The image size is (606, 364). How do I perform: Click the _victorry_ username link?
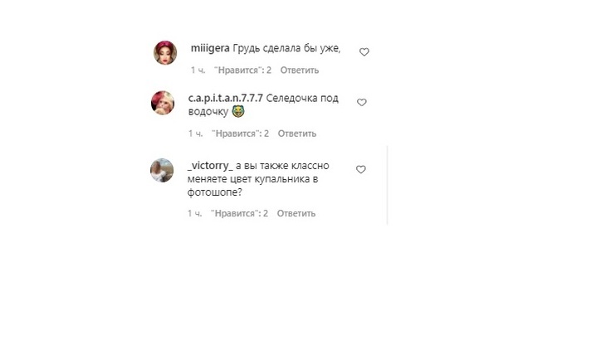(x=210, y=166)
